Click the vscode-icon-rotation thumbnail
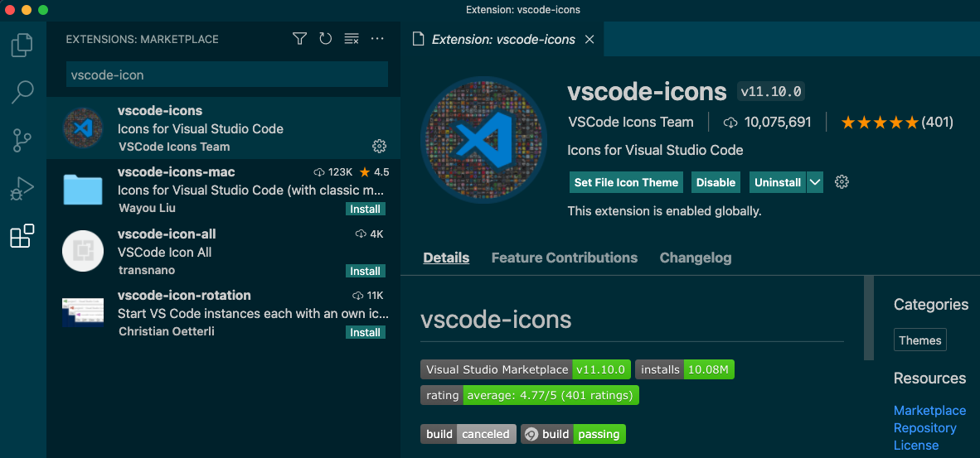The width and height of the screenshot is (980, 458). pos(83,312)
